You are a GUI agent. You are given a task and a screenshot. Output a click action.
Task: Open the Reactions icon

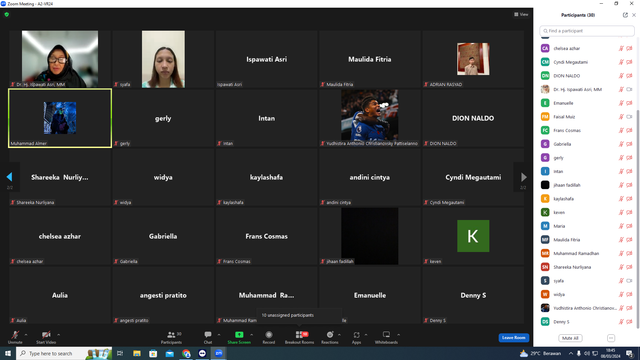(330, 335)
